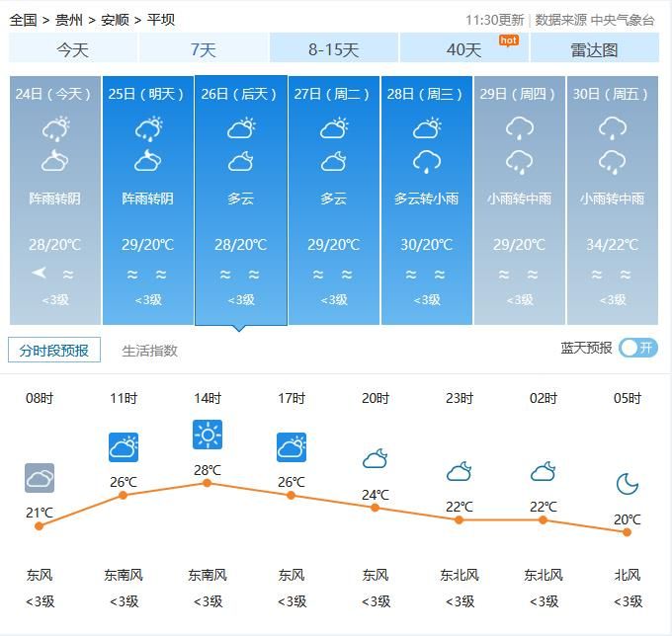Viewport: 672px width, 636px height.
Task: Go to 全国 in the breadcrumb
Action: 23,20
